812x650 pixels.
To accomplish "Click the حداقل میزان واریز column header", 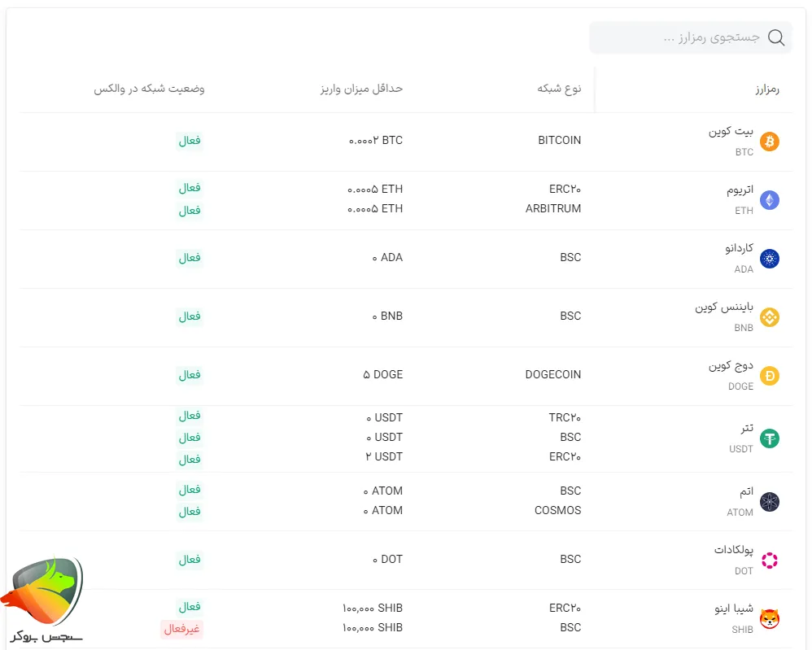I will 361,89.
